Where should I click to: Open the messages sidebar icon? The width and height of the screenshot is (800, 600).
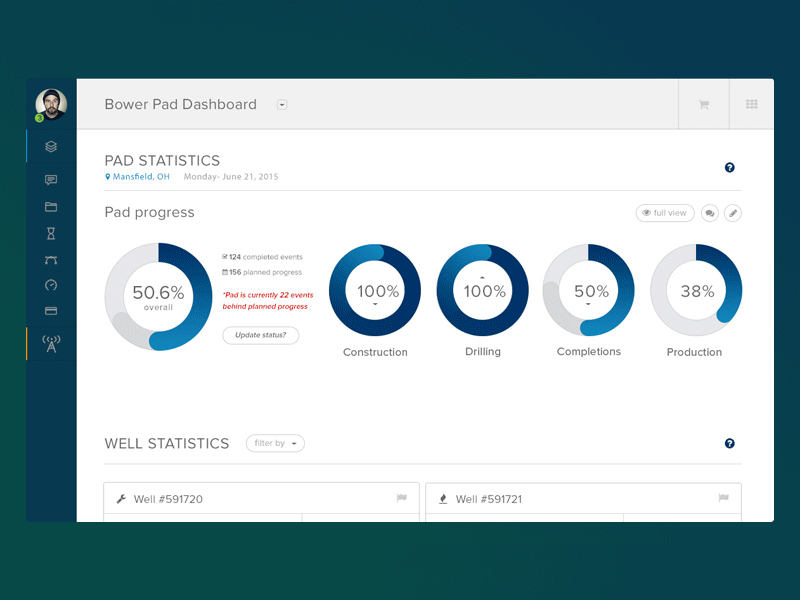pyautogui.click(x=50, y=180)
